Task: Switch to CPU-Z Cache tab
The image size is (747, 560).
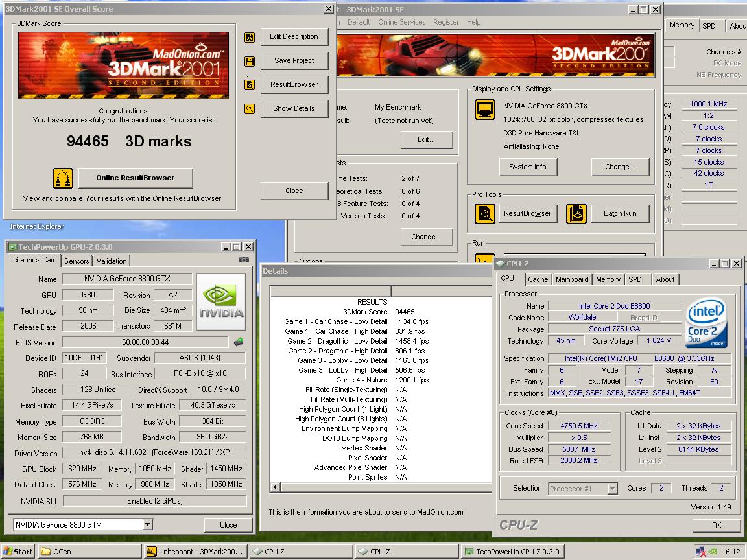Action: pos(538,279)
